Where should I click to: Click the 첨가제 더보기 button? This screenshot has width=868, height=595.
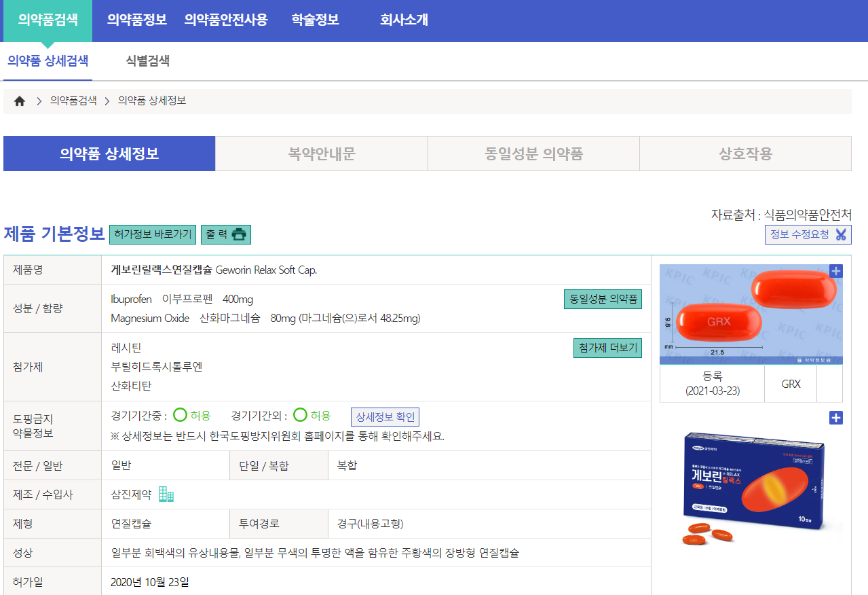pos(607,348)
